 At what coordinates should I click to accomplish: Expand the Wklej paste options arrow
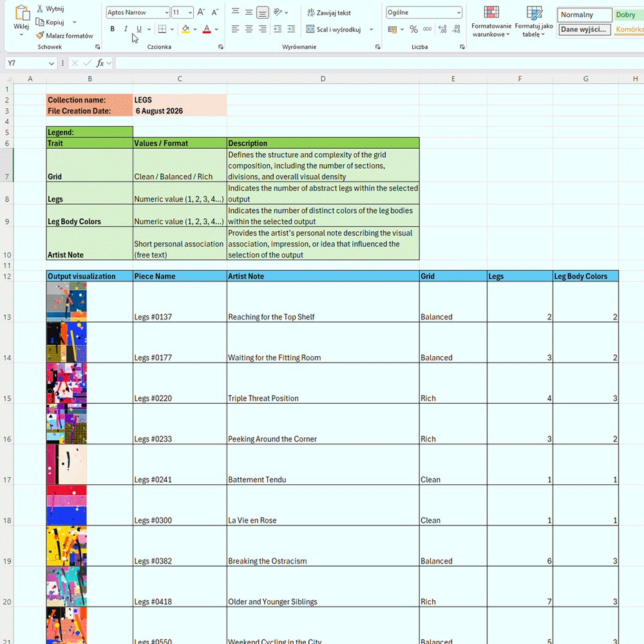point(21,35)
